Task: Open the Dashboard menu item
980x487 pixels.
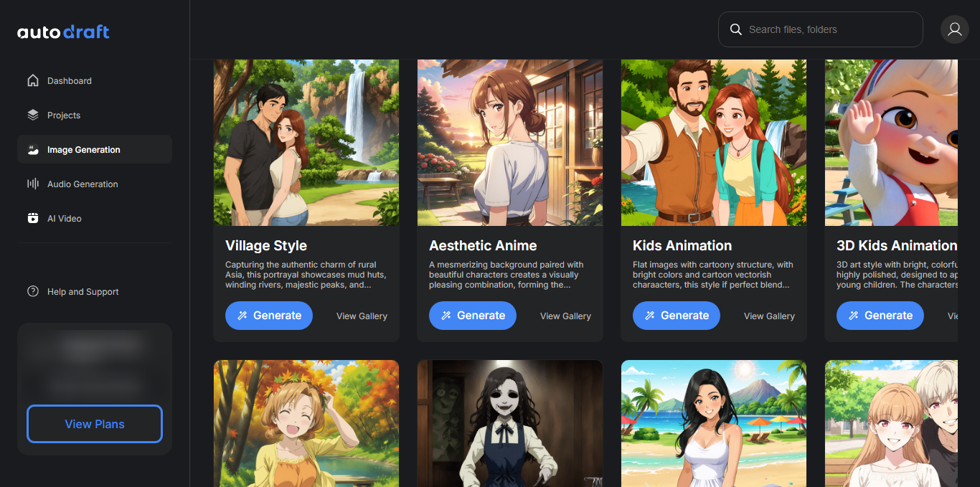Action: coord(95,80)
